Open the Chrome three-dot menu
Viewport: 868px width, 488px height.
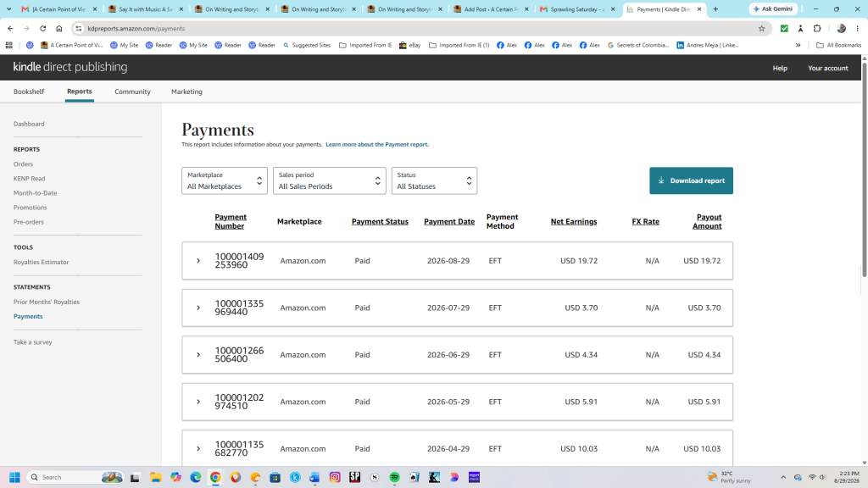pyautogui.click(x=858, y=28)
